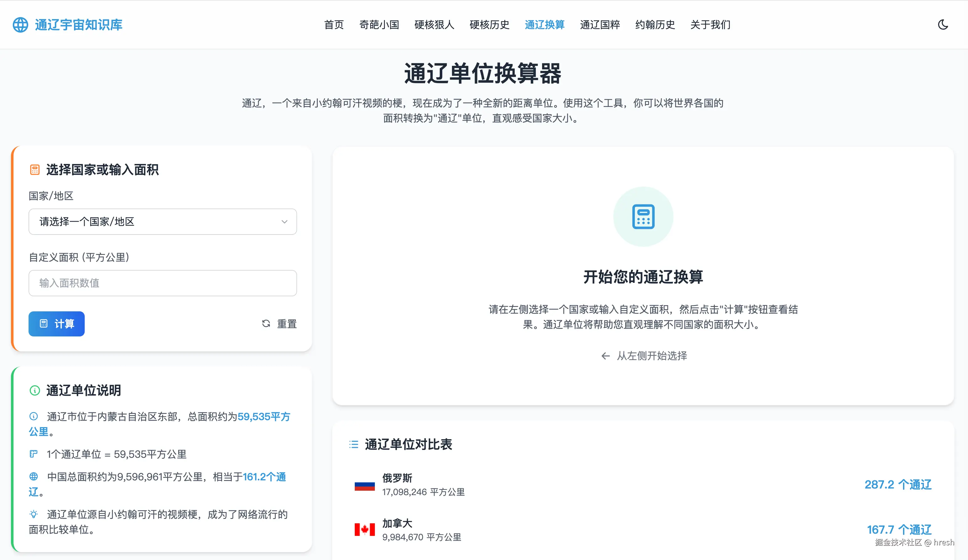Click the Russia flag icon
The width and height of the screenshot is (968, 560).
(364, 486)
